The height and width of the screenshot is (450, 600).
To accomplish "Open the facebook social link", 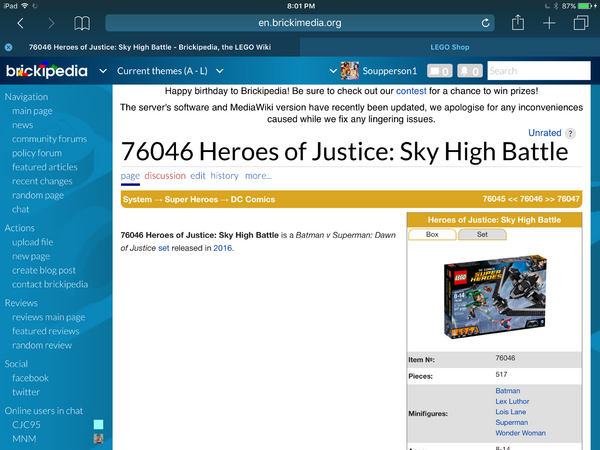I will pos(30,378).
